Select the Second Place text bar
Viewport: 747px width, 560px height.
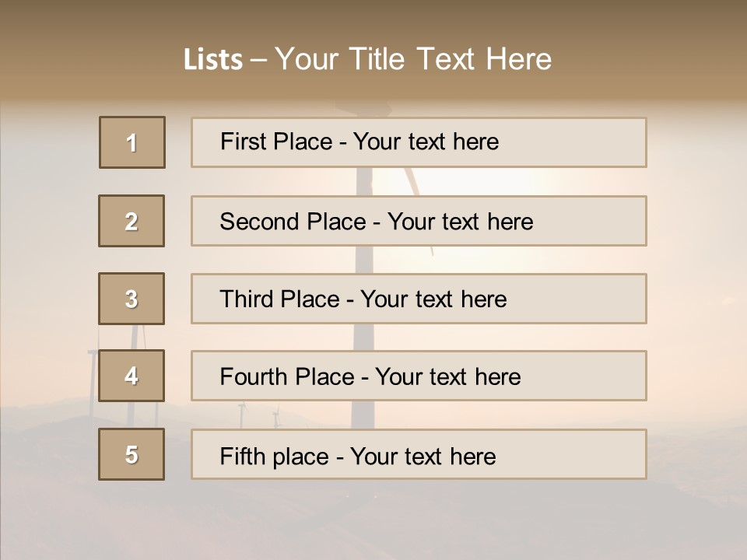419,221
